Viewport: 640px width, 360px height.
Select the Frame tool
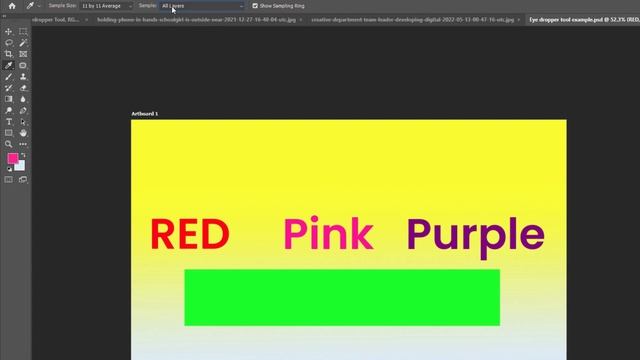23,54
